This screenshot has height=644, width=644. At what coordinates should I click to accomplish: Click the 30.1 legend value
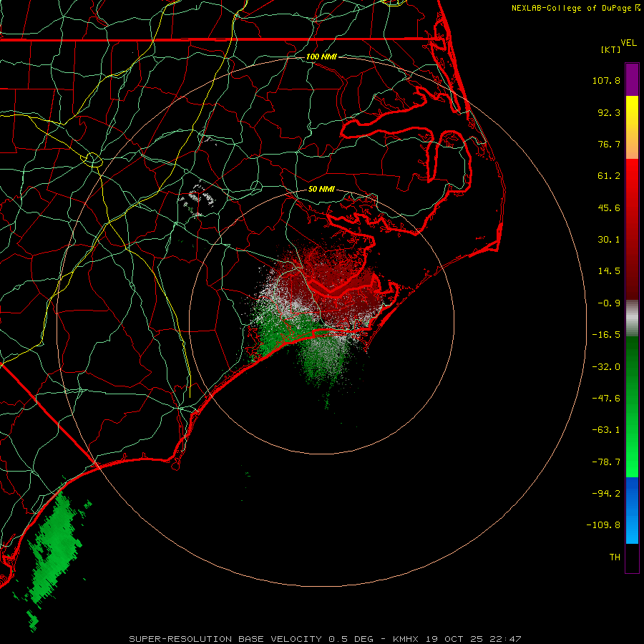609,240
